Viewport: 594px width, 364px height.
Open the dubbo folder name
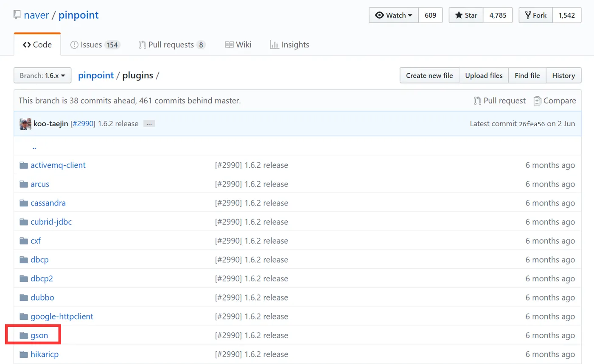click(x=42, y=297)
